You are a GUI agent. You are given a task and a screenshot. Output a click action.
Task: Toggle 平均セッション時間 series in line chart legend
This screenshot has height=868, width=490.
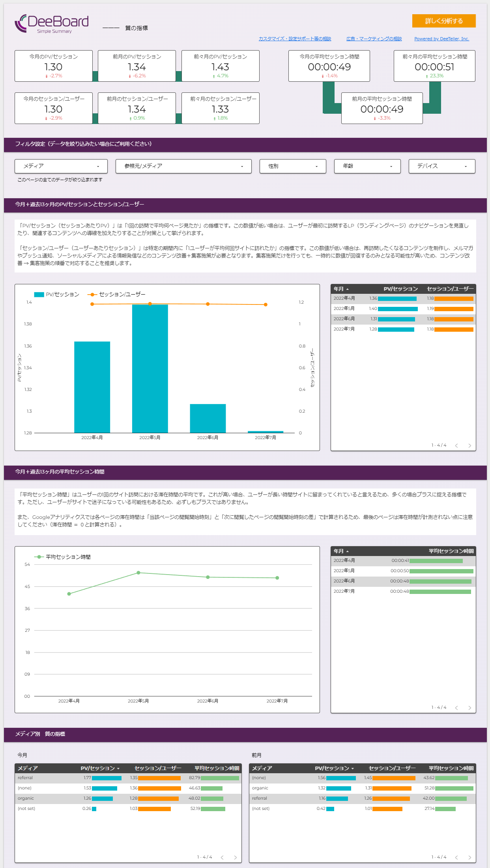(x=63, y=557)
